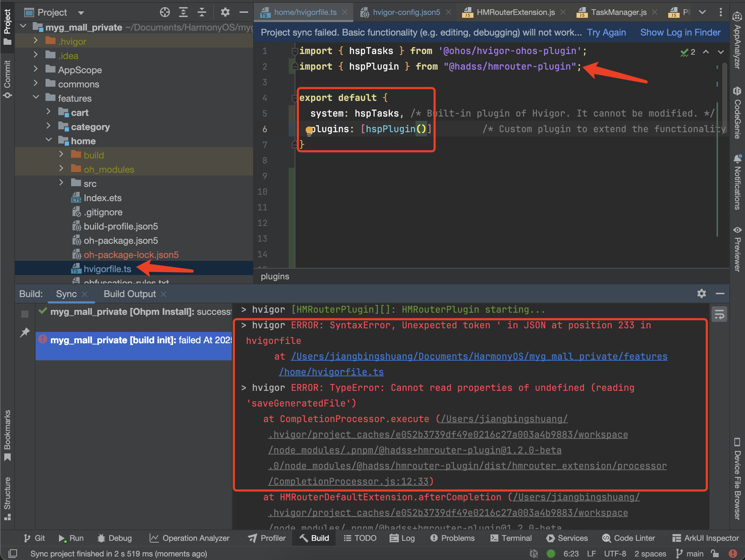Switch to the HMRouterExtension.js tab
745x560 pixels.
tap(515, 12)
